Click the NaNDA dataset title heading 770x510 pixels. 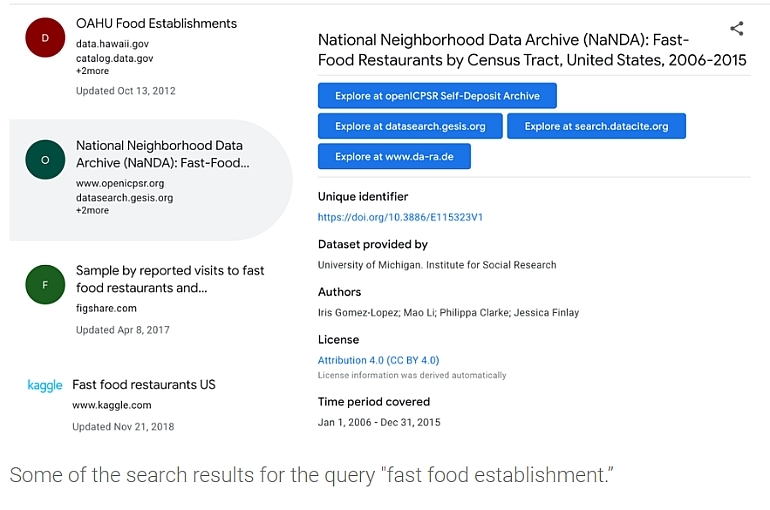pos(532,50)
